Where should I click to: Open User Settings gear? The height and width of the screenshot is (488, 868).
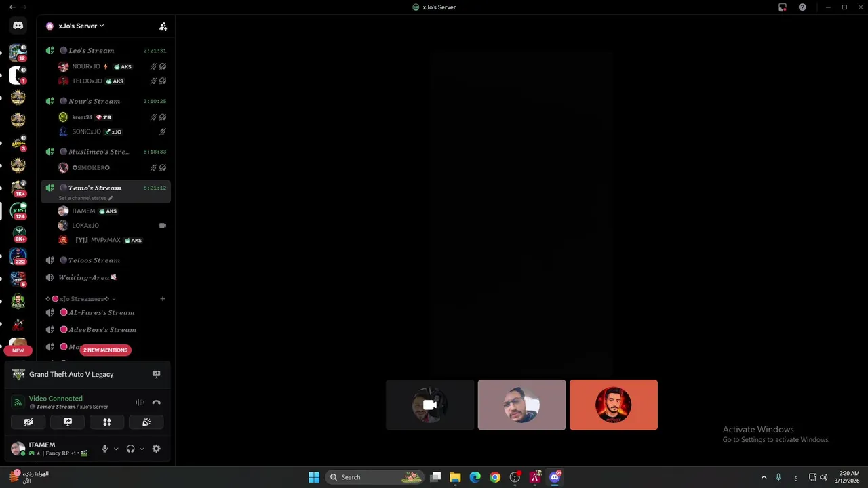click(x=157, y=449)
